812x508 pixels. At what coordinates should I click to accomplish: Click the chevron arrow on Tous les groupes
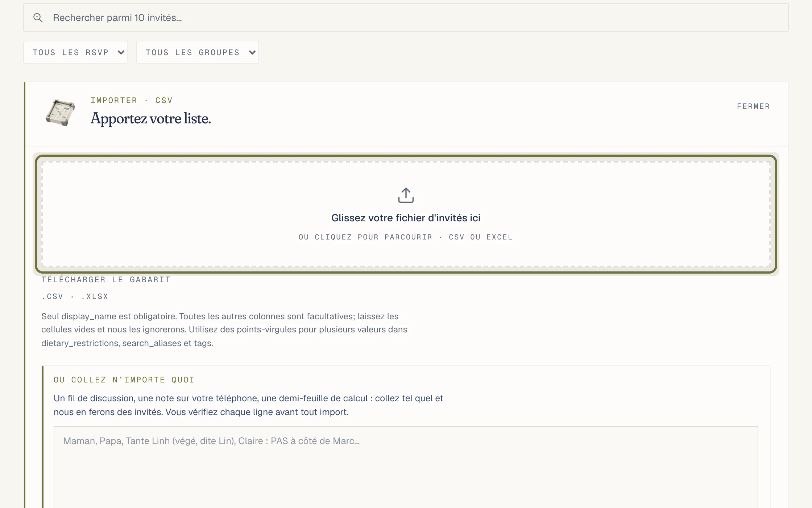[x=252, y=53]
